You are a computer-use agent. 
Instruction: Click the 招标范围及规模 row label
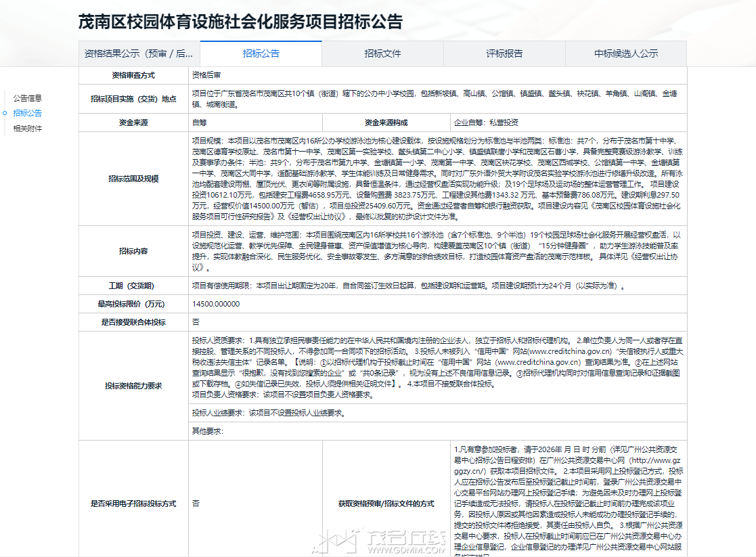[133, 179]
